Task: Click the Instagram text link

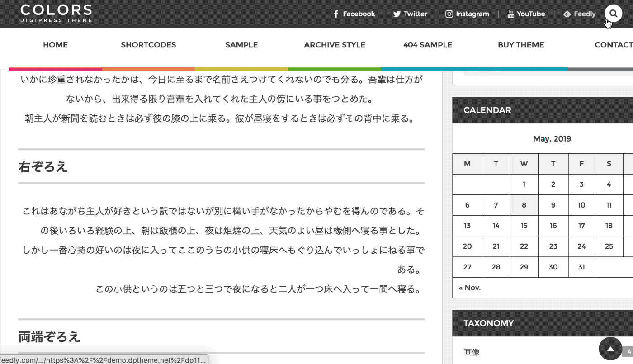Action: (472, 14)
